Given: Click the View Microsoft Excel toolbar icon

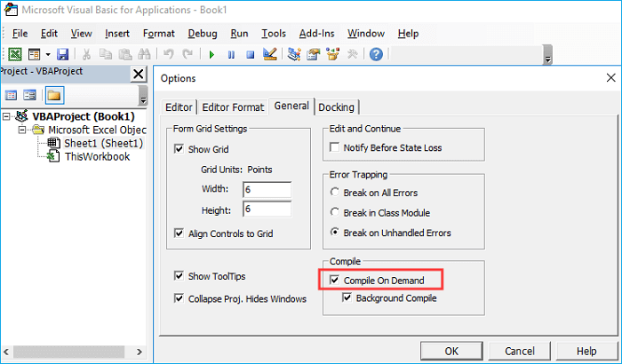Looking at the screenshot, I should click(x=15, y=54).
